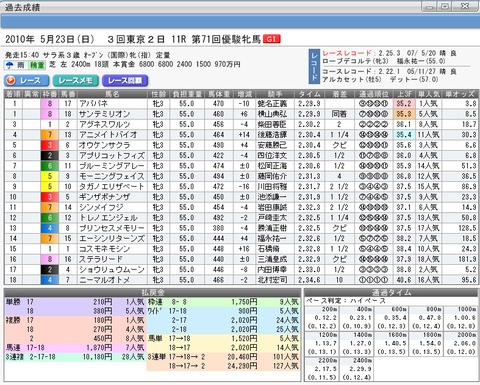Image resolution: width=480 pixels, height=385 pixels.
Task: Select horse name アグネスワルツ
Action: tap(104, 124)
